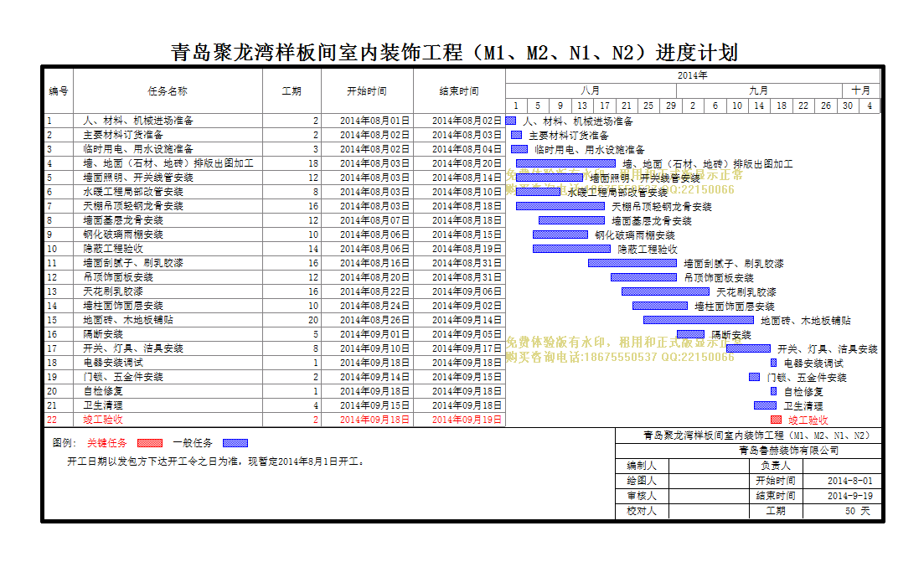This screenshot has height=562, width=924.
Task: Click the total duration 50 天 value
Action: 858,511
